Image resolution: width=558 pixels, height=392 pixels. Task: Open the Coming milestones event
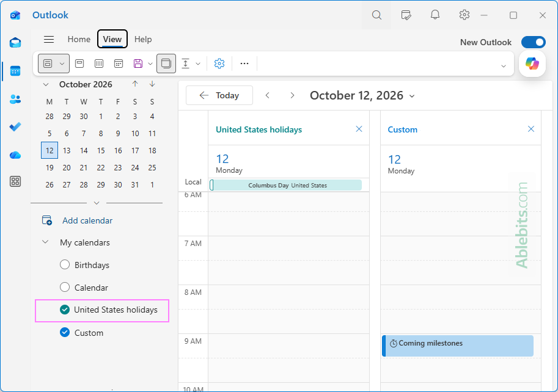(458, 346)
